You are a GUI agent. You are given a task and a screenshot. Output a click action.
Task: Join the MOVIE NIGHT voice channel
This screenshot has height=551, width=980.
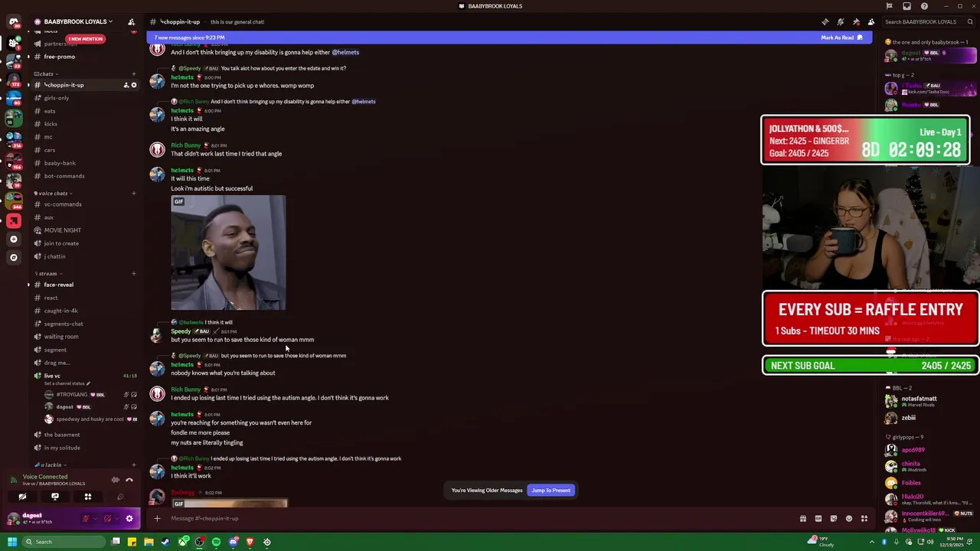(x=84, y=230)
